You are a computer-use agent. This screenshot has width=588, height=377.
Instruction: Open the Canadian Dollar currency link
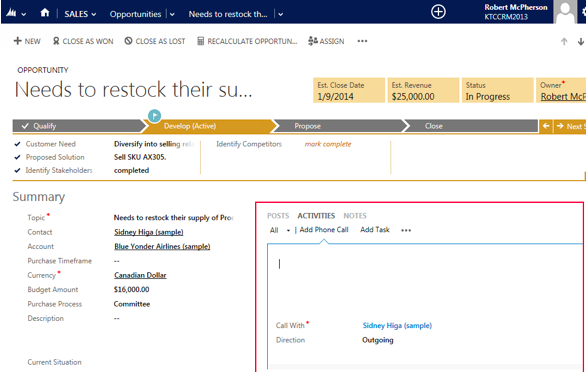(x=140, y=275)
